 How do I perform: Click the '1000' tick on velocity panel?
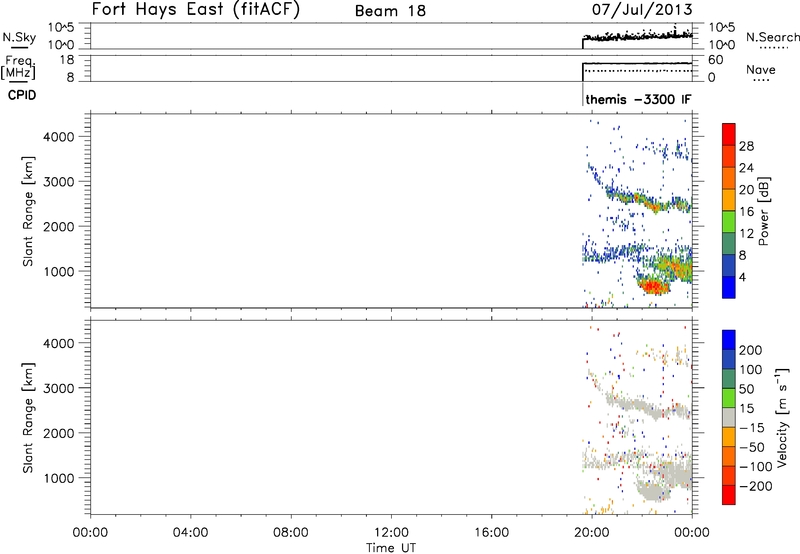point(59,478)
